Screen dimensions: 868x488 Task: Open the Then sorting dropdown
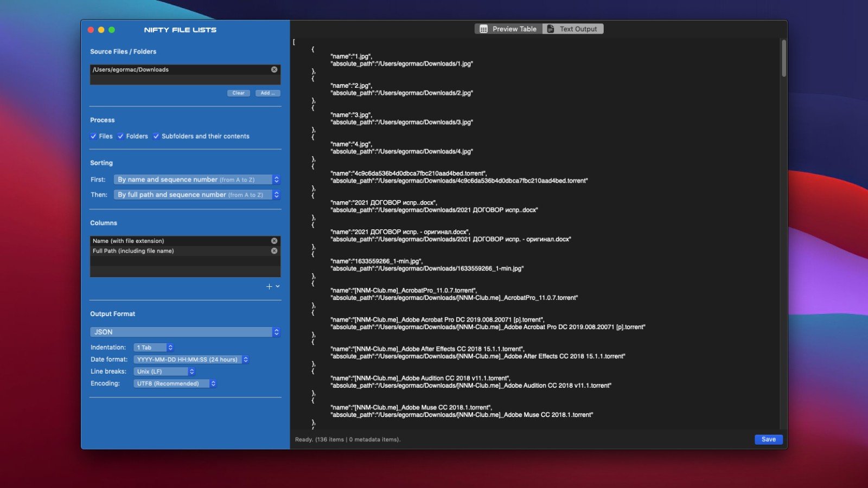tap(197, 195)
